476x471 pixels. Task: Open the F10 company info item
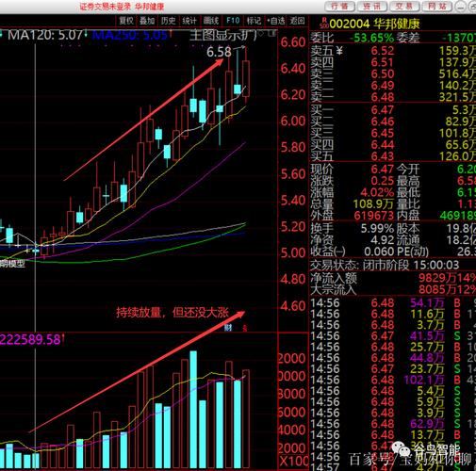point(233,21)
